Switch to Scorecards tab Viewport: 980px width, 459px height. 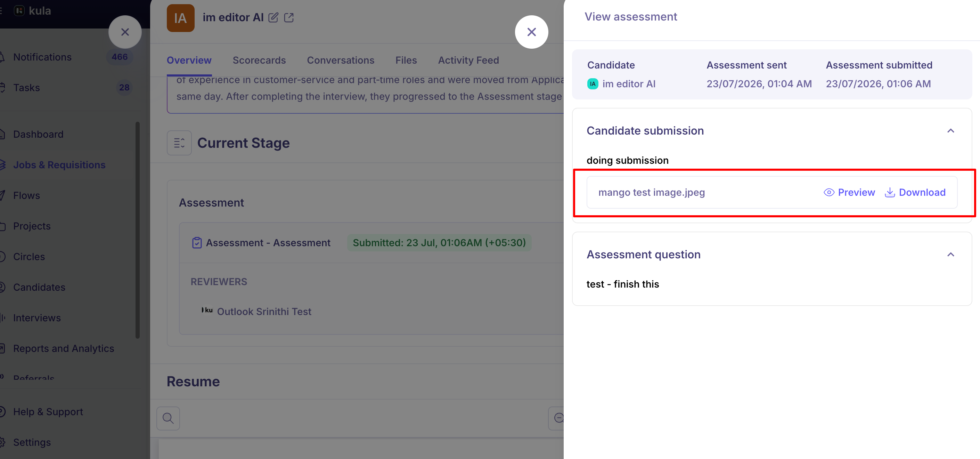(x=259, y=60)
